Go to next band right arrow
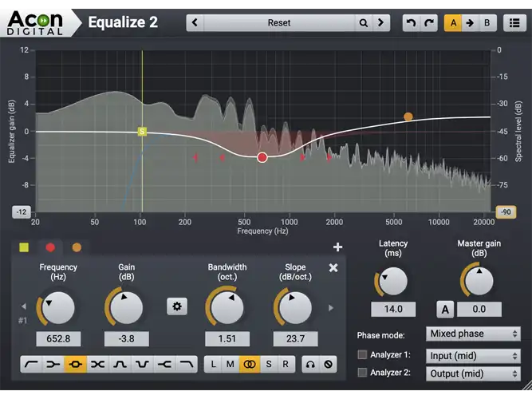This screenshot has width=532, height=399. (x=331, y=308)
